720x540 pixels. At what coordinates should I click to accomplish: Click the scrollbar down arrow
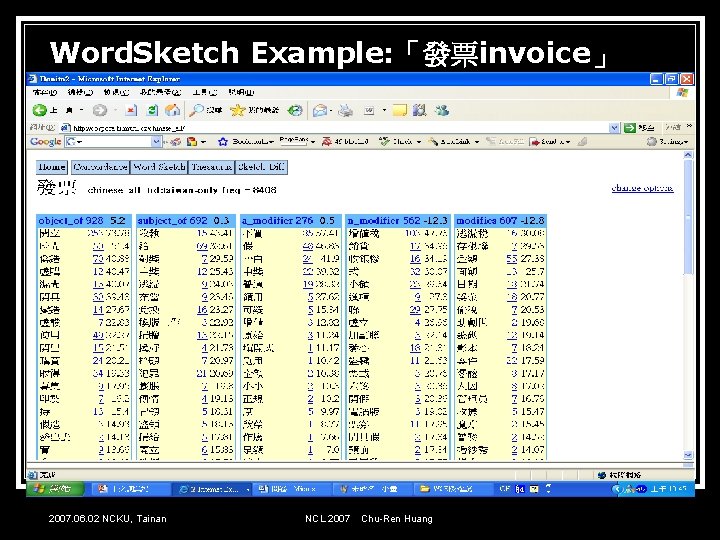[x=688, y=455]
